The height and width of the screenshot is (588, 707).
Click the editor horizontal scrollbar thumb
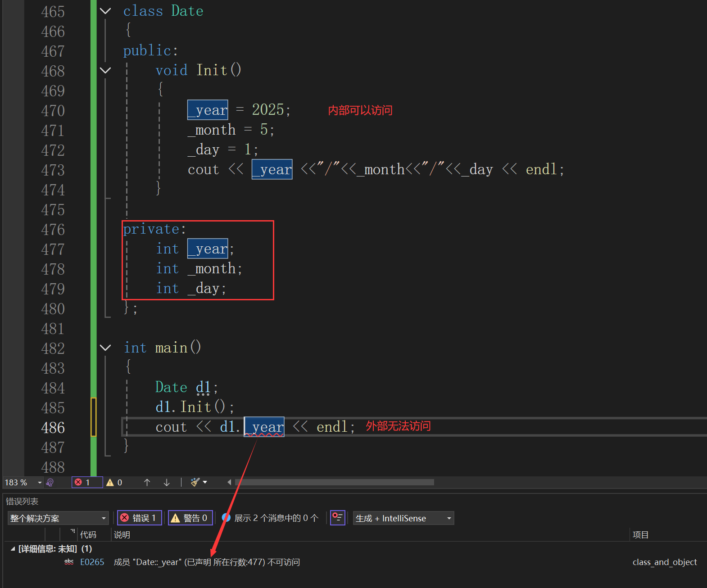[x=335, y=483]
